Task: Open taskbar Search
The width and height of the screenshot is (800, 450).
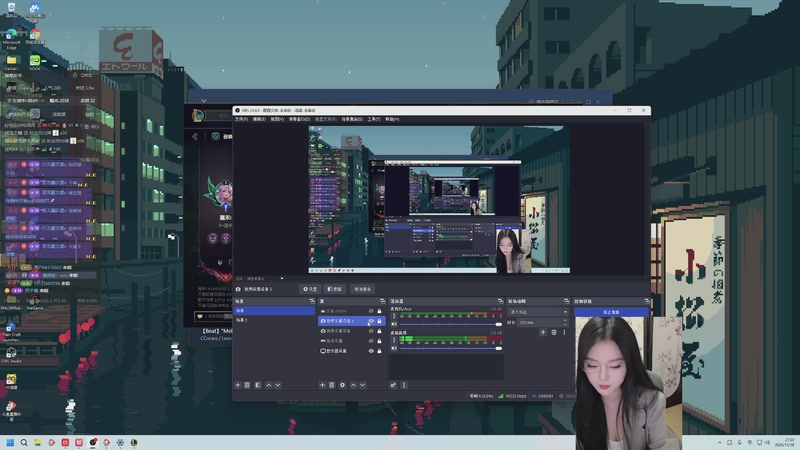Action: coord(23,442)
